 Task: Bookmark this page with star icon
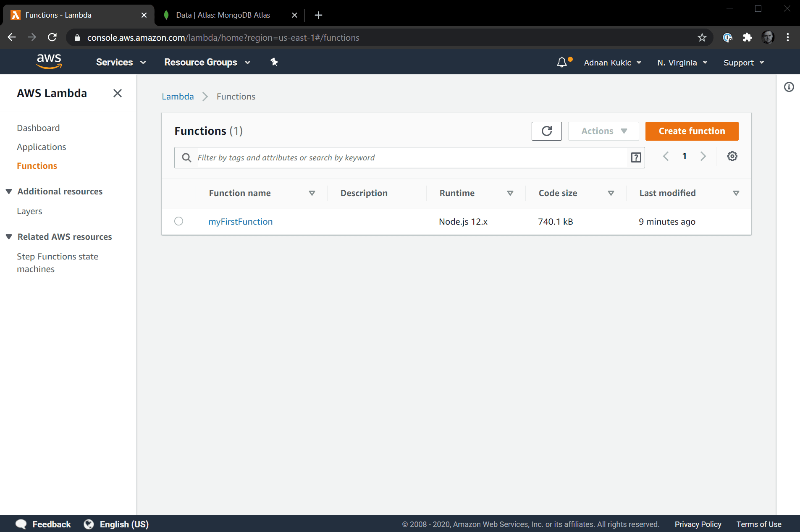point(702,38)
